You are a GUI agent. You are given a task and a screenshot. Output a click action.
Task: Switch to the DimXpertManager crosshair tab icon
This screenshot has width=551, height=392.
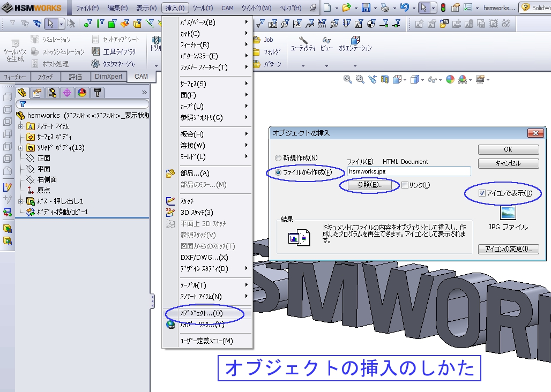tap(67, 93)
